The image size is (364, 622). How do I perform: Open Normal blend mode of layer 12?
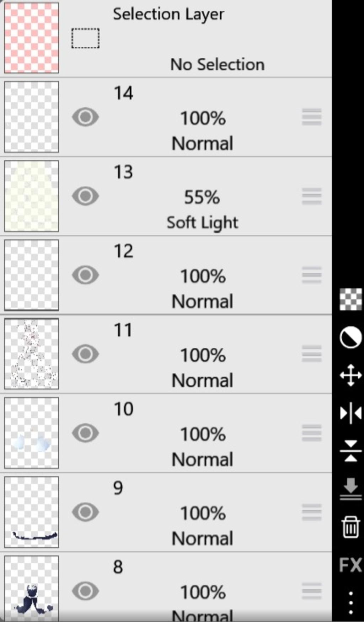point(202,302)
